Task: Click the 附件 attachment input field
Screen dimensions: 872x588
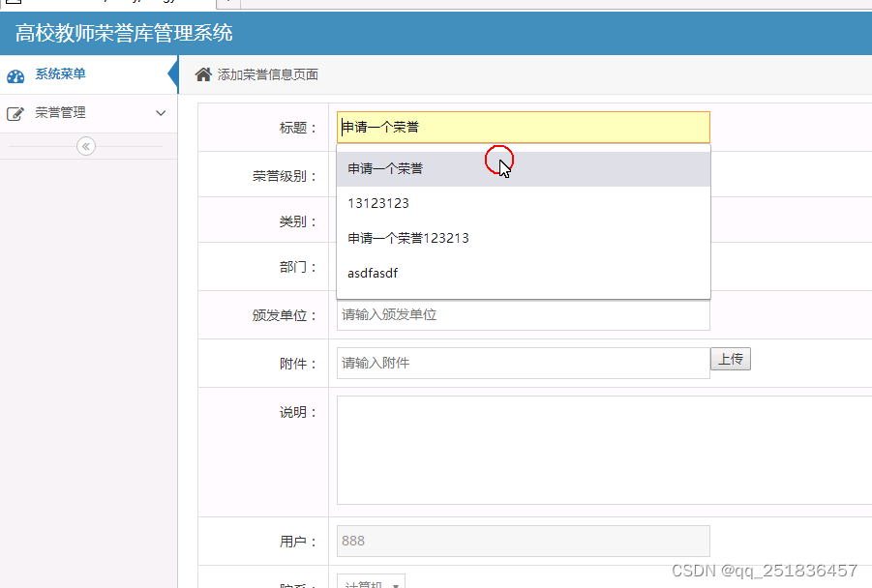Action: 523,363
